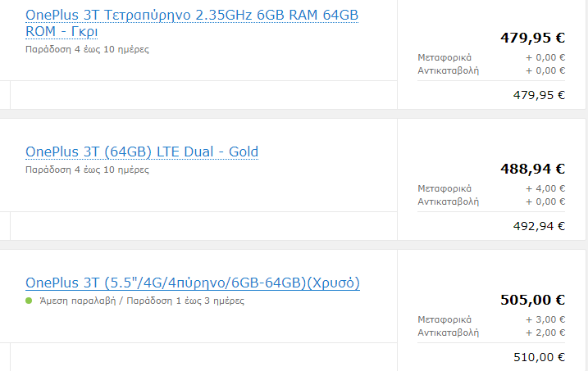Image resolution: width=588 pixels, height=371 pixels.
Task: Click the + 4,00 € shipping cost value
Action: (545, 188)
